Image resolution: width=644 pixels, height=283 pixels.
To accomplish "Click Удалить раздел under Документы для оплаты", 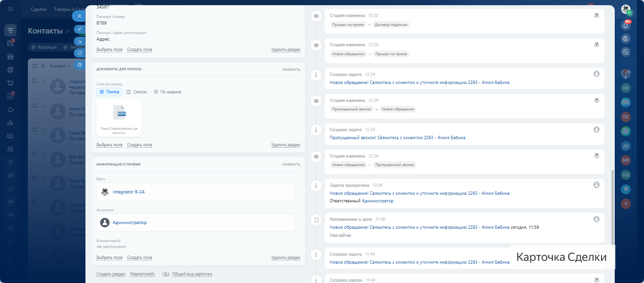I will tap(286, 145).
